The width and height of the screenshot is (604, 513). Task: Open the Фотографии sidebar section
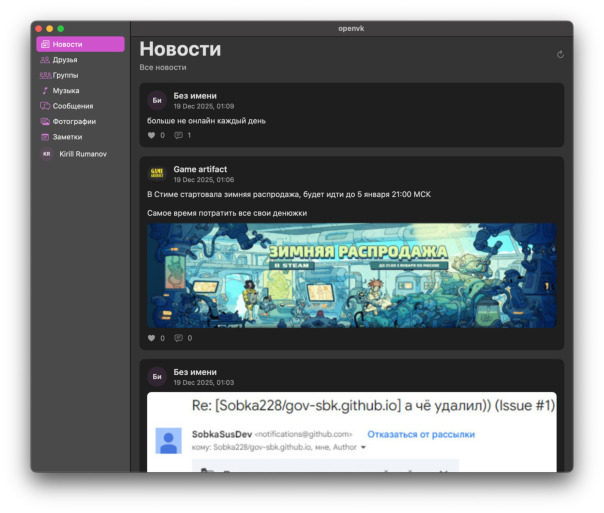[x=81, y=121]
